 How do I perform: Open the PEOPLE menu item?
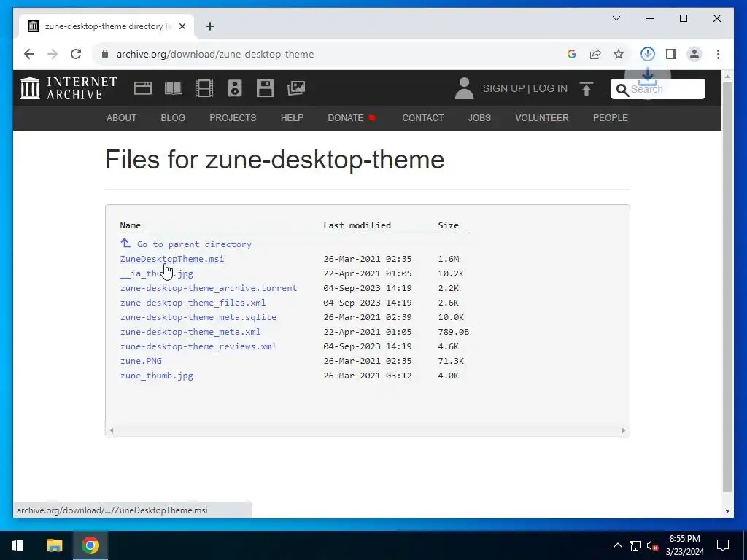(611, 117)
